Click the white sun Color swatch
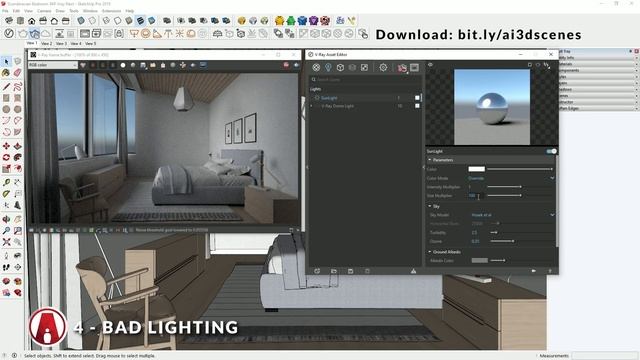This screenshot has width=640, height=360. 476,169
